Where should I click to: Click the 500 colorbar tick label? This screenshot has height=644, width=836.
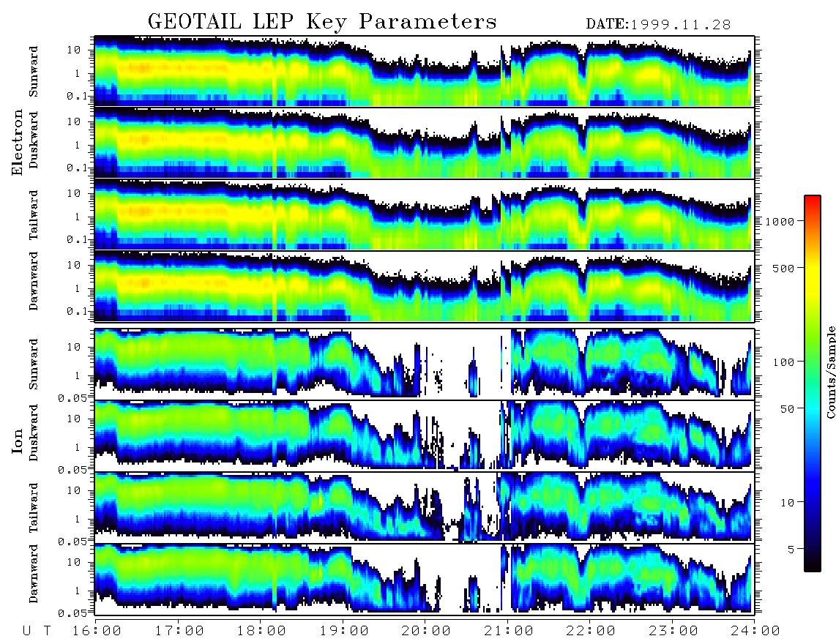[x=784, y=268]
